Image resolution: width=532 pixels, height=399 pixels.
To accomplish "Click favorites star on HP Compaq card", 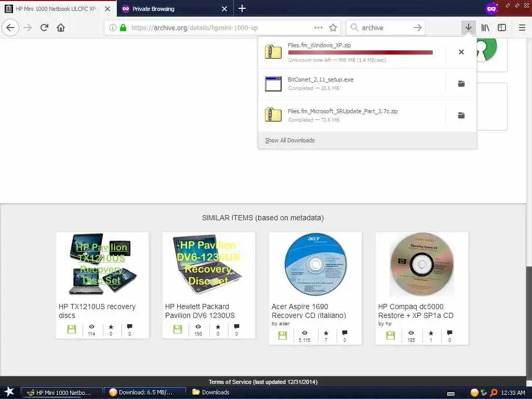I will click(x=431, y=333).
